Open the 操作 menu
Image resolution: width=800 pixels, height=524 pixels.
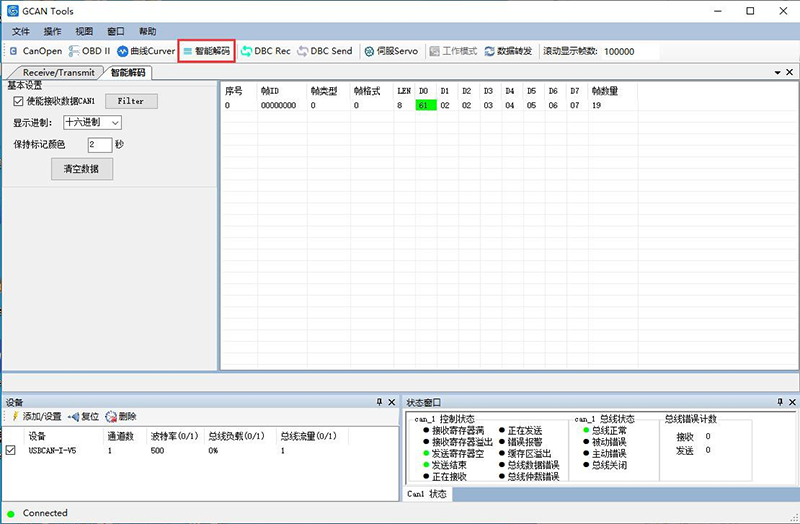(53, 32)
